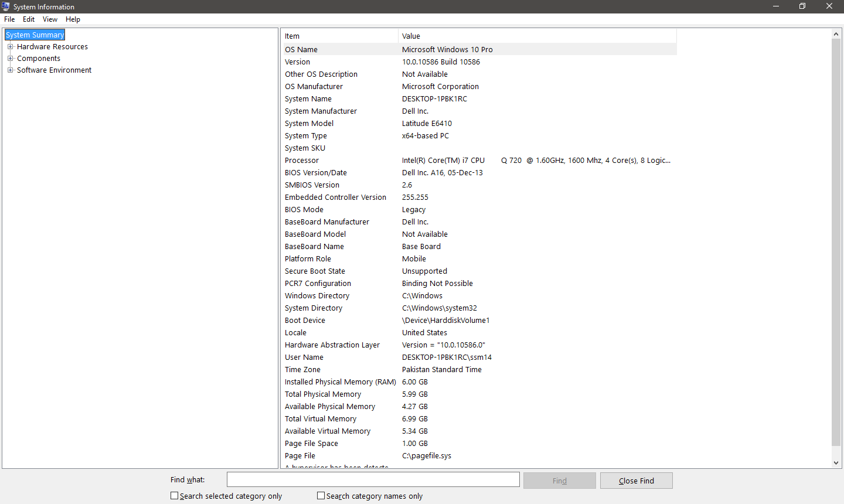Click the C:\pagefile.sys value
Image resolution: width=844 pixels, height=504 pixels.
427,455
